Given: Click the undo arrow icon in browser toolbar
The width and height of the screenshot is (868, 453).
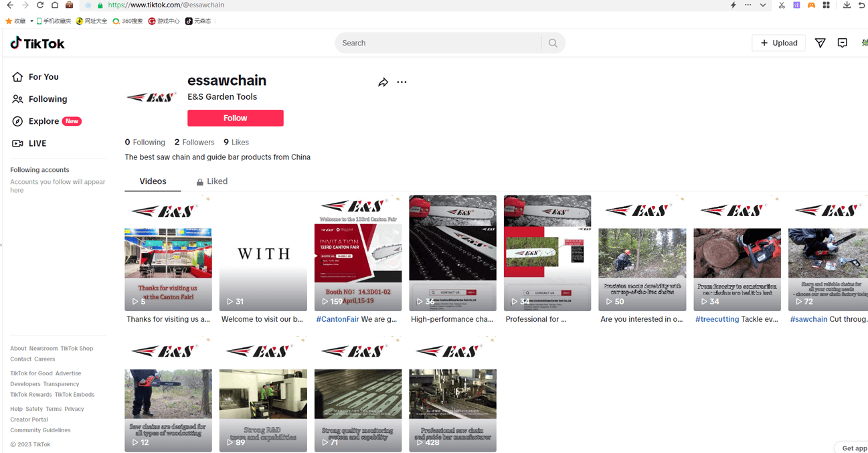Looking at the screenshot, I should tap(862, 5).
